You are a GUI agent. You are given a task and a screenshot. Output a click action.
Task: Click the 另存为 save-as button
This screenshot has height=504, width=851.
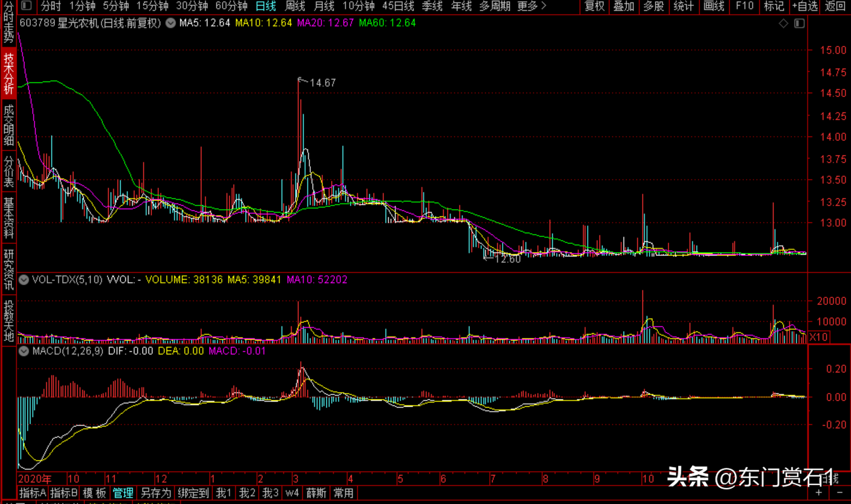tap(155, 493)
